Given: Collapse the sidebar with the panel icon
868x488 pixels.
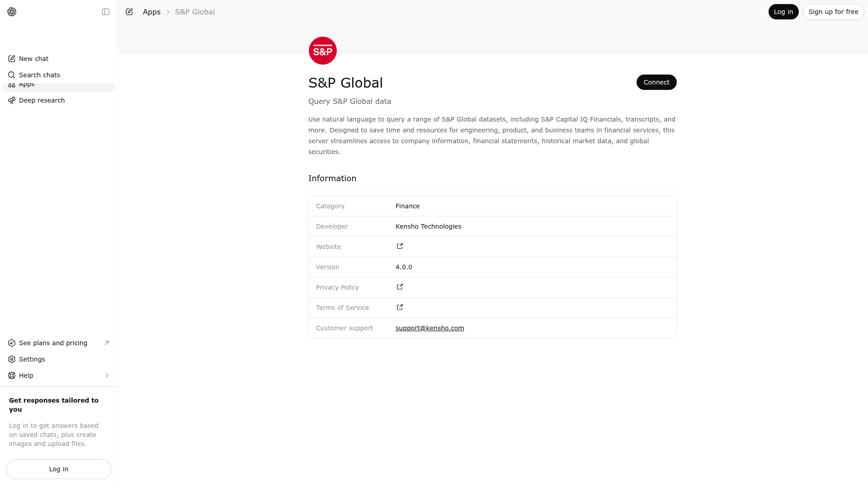Looking at the screenshot, I should coord(106,12).
